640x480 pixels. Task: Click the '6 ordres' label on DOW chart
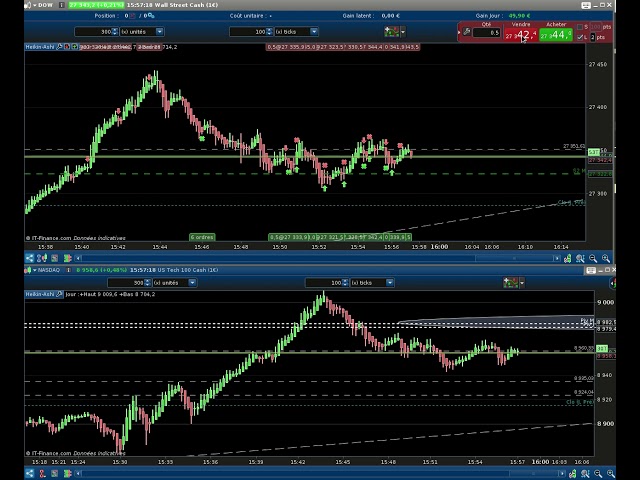click(202, 237)
